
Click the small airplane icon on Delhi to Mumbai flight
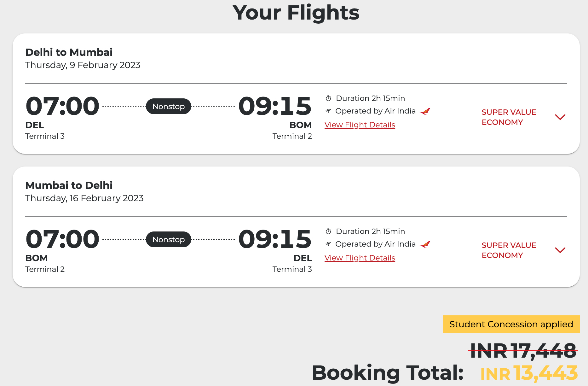click(328, 111)
